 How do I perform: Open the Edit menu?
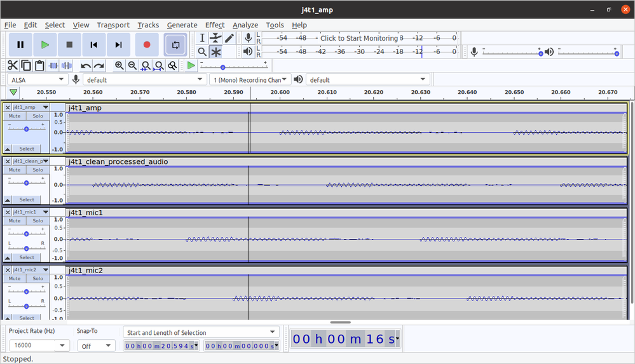(x=31, y=25)
